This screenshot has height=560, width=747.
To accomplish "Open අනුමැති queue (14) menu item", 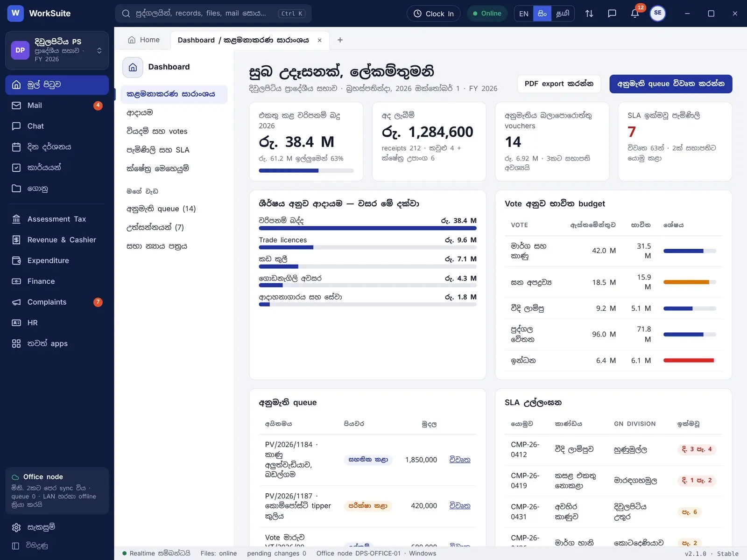I will (174, 209).
